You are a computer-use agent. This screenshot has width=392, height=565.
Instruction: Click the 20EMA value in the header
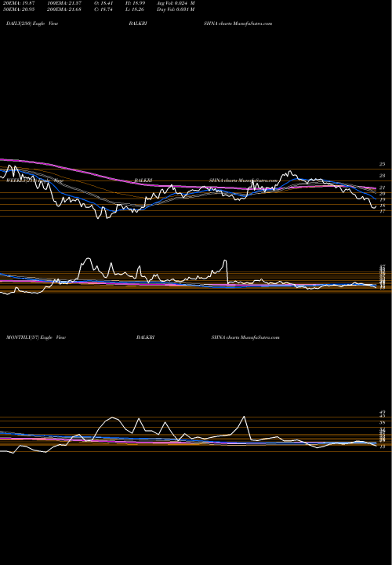pos(17,3)
